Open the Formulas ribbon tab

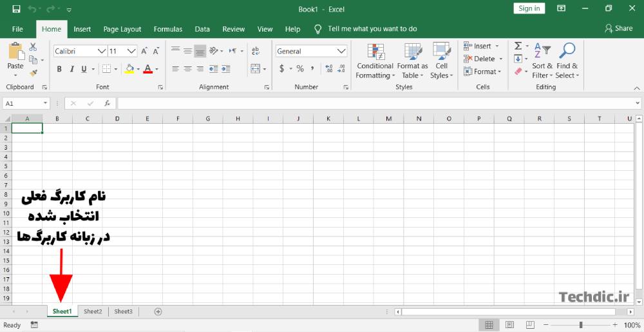pyautogui.click(x=167, y=29)
